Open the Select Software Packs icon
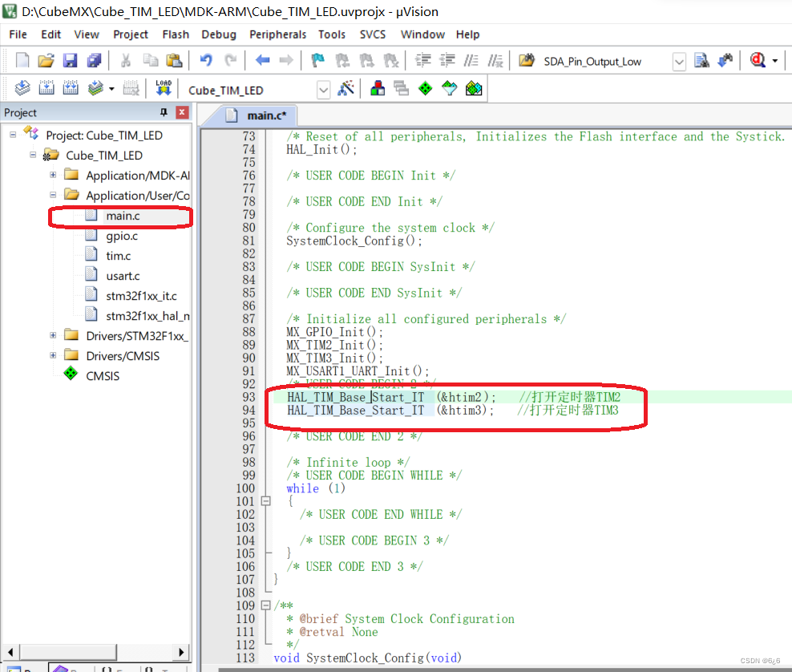 (x=450, y=88)
